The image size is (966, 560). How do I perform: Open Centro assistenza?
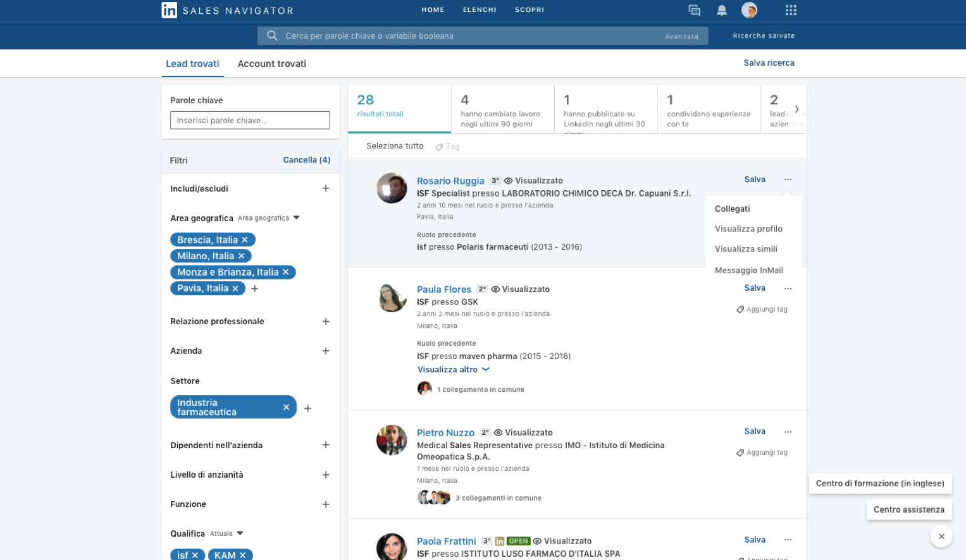(909, 509)
